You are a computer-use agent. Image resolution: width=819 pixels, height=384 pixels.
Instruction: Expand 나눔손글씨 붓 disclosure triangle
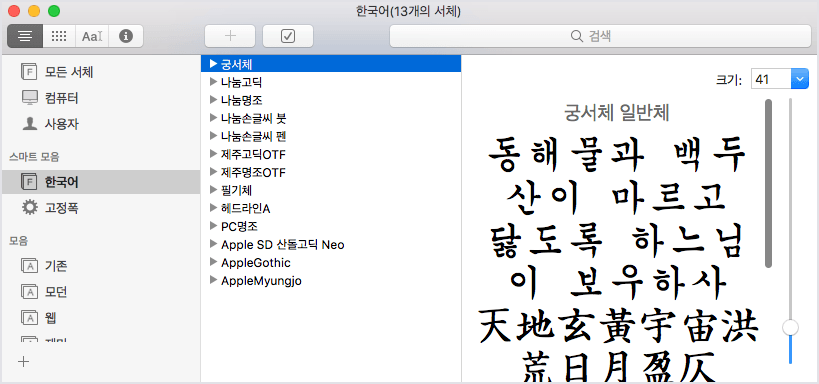coord(213,118)
